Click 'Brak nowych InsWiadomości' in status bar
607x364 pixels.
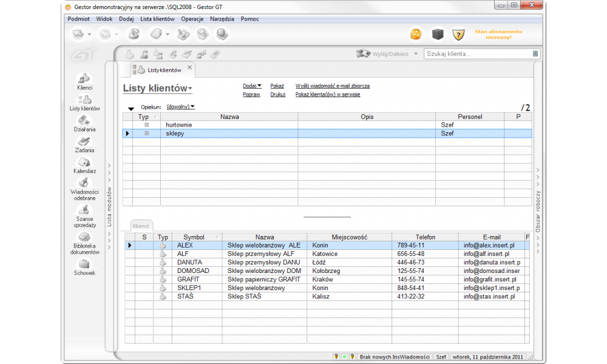[395, 357]
